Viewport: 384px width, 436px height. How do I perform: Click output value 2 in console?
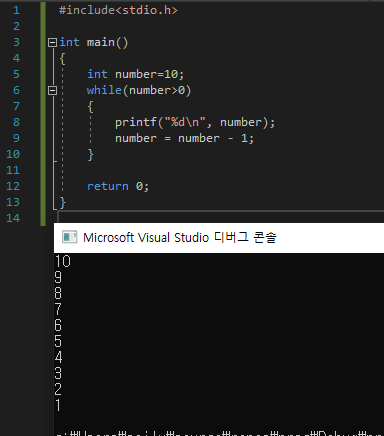pos(58,389)
